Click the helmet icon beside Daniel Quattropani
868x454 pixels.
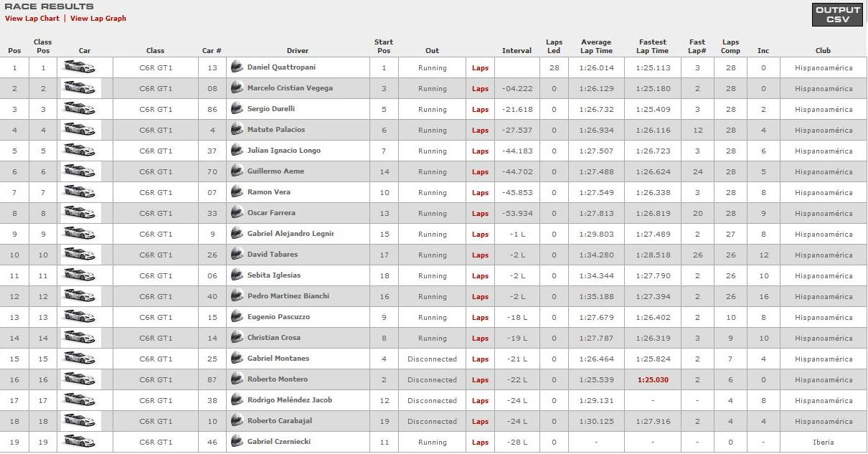pos(237,67)
